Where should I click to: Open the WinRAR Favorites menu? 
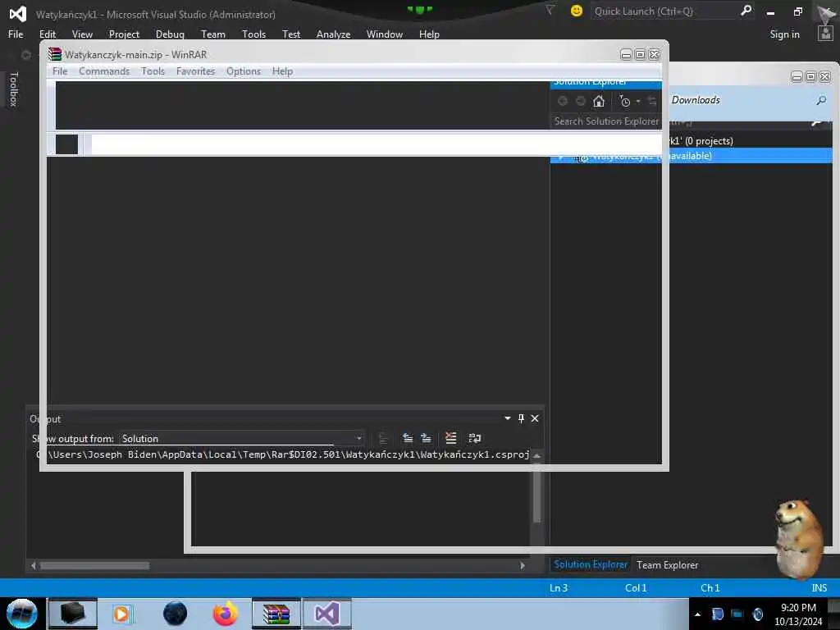pos(195,71)
